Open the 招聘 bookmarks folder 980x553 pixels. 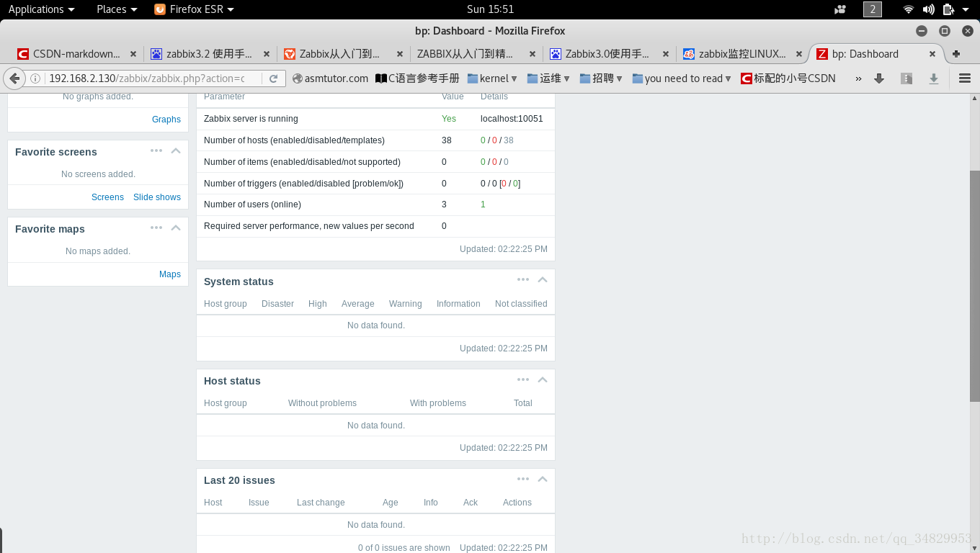point(601,78)
